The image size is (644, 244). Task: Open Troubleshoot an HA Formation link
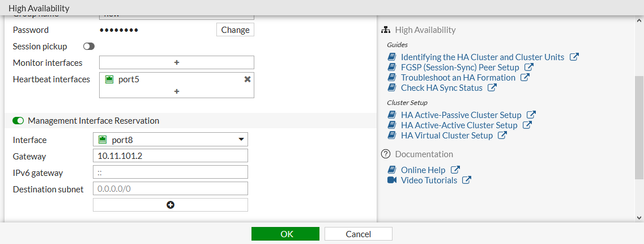(x=458, y=78)
